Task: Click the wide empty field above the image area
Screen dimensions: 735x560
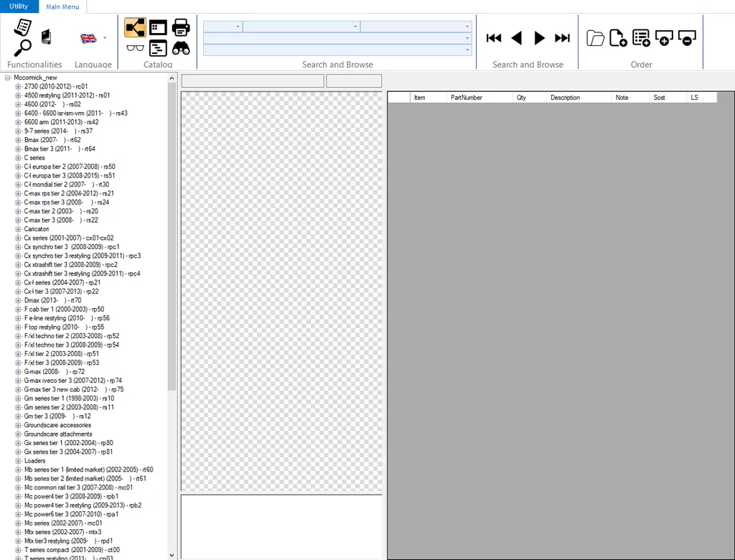Action: tap(253, 80)
